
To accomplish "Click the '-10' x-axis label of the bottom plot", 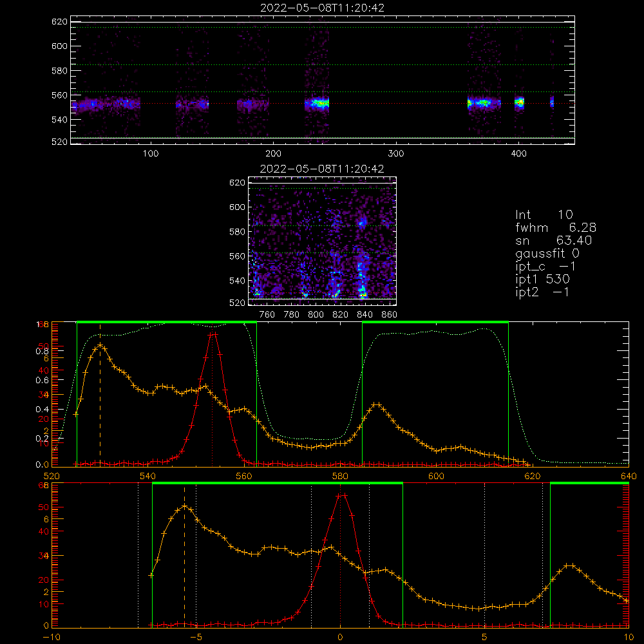I will (52, 638).
